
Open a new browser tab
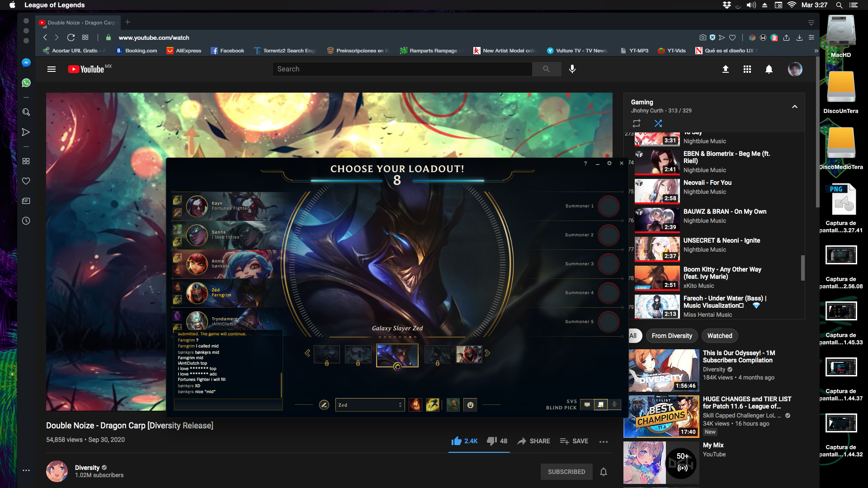[128, 22]
